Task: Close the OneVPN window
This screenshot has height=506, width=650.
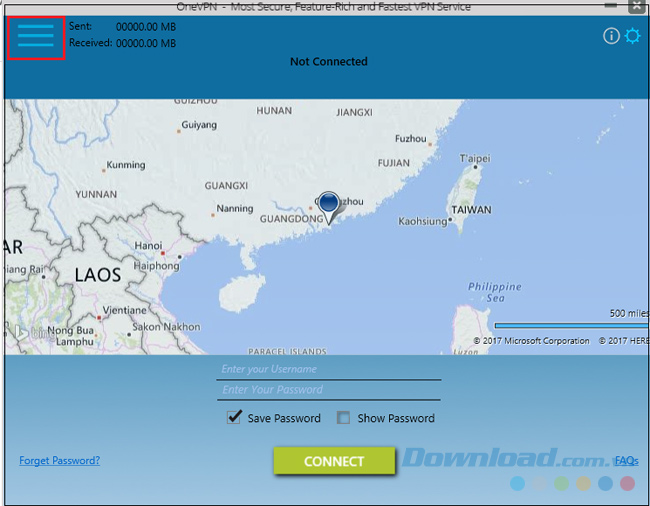Action: [x=637, y=6]
